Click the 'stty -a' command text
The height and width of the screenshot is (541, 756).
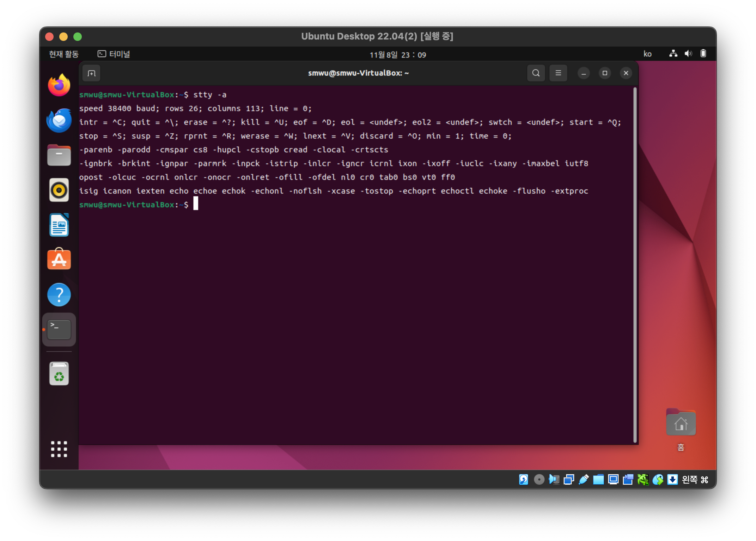click(x=210, y=95)
